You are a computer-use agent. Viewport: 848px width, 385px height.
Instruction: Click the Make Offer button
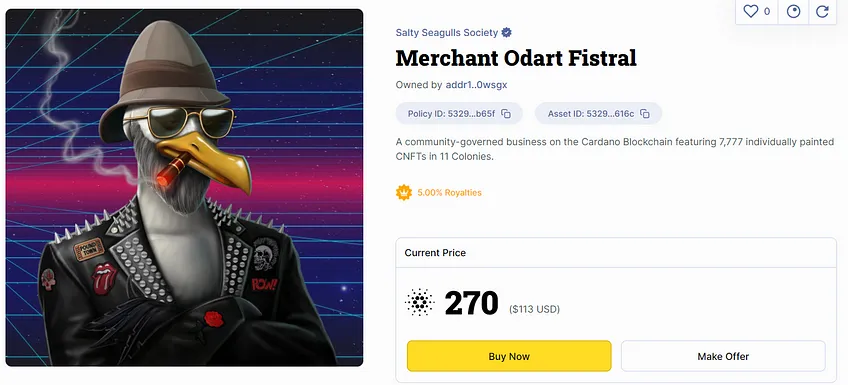723,356
